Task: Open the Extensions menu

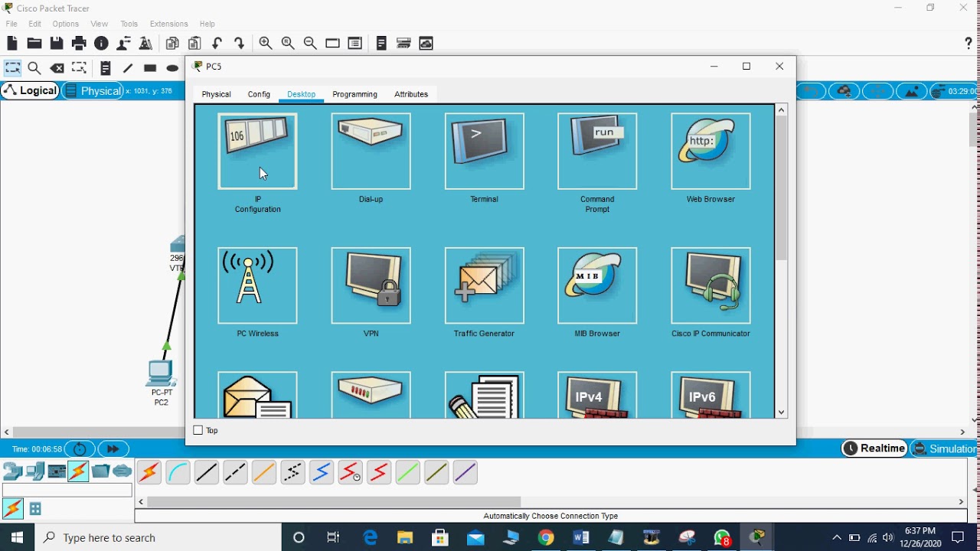Action: coord(168,24)
